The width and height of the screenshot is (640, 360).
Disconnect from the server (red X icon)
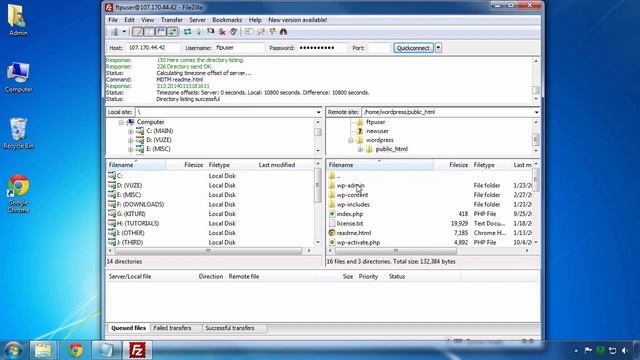222,32
